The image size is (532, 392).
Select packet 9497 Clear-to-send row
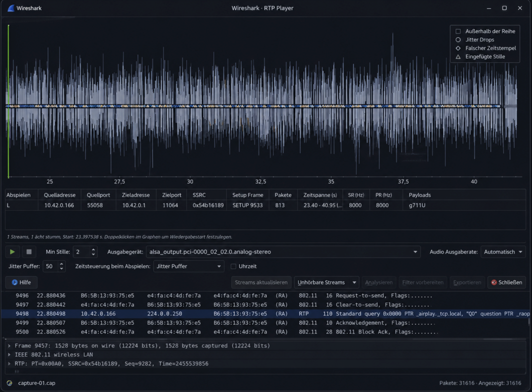264,305
